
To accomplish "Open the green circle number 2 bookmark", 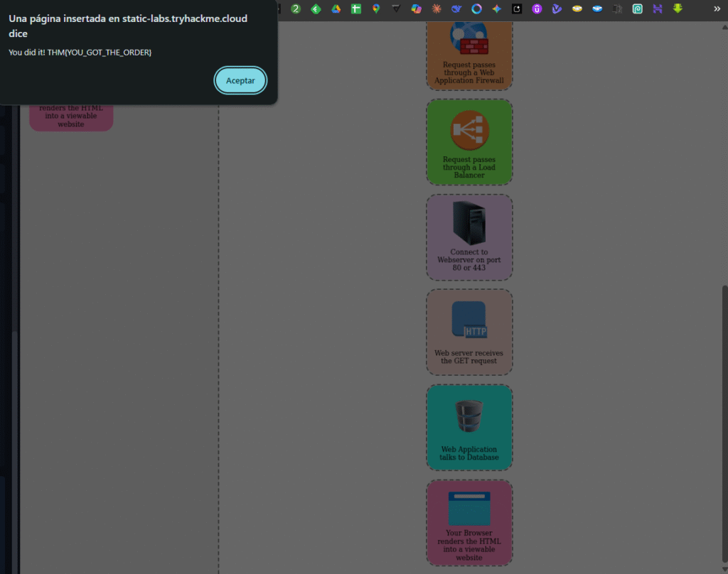I will [x=296, y=9].
